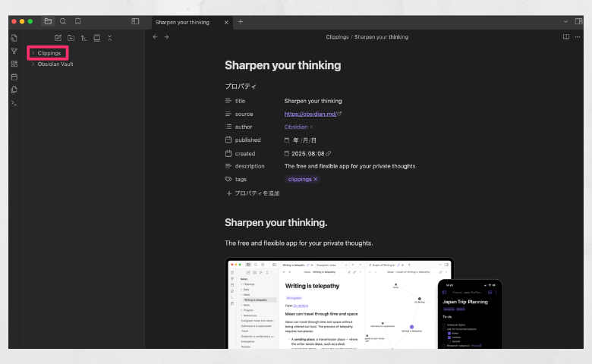592x364 pixels.
Task: Click the title property type icon
Action: tap(228, 101)
